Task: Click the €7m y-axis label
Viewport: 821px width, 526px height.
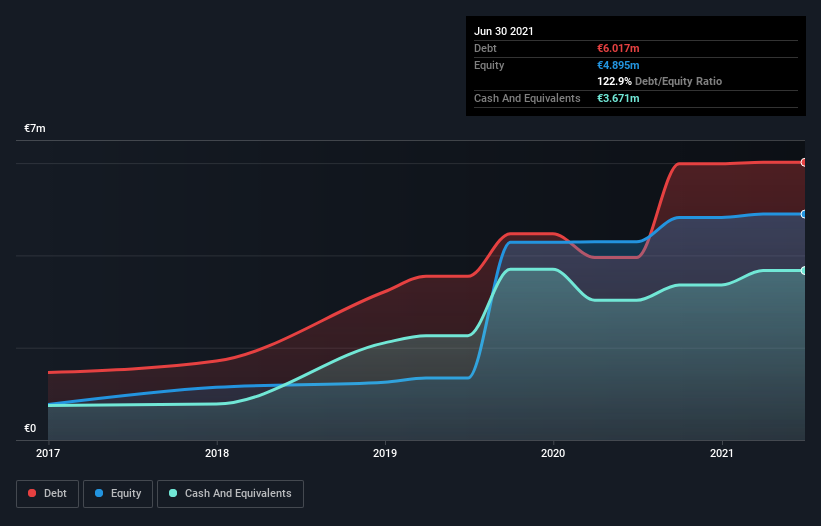Action: point(35,128)
